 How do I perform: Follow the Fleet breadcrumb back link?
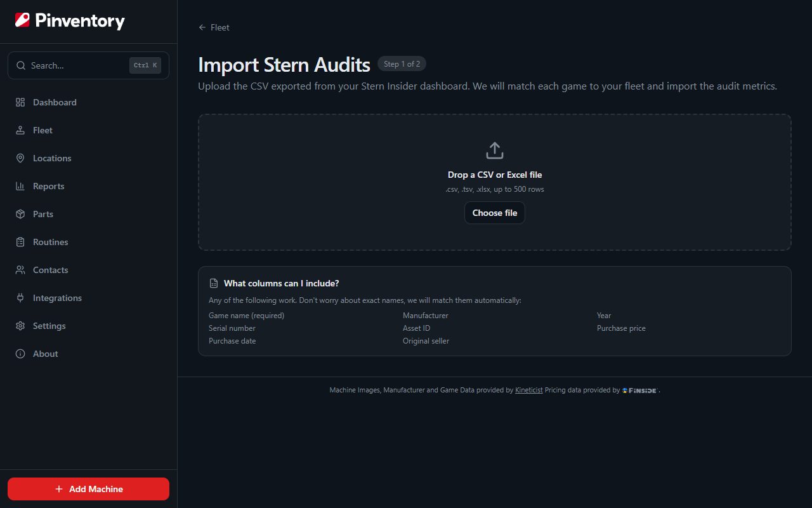214,27
